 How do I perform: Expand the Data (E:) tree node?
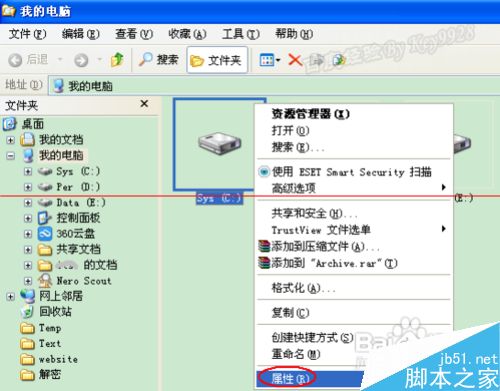[x=28, y=203]
